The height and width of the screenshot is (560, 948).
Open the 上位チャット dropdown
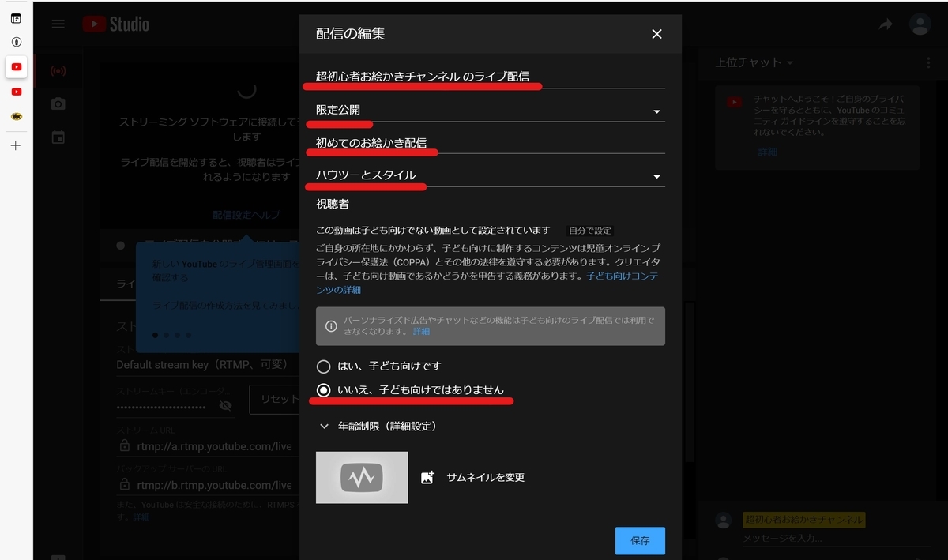coord(754,62)
